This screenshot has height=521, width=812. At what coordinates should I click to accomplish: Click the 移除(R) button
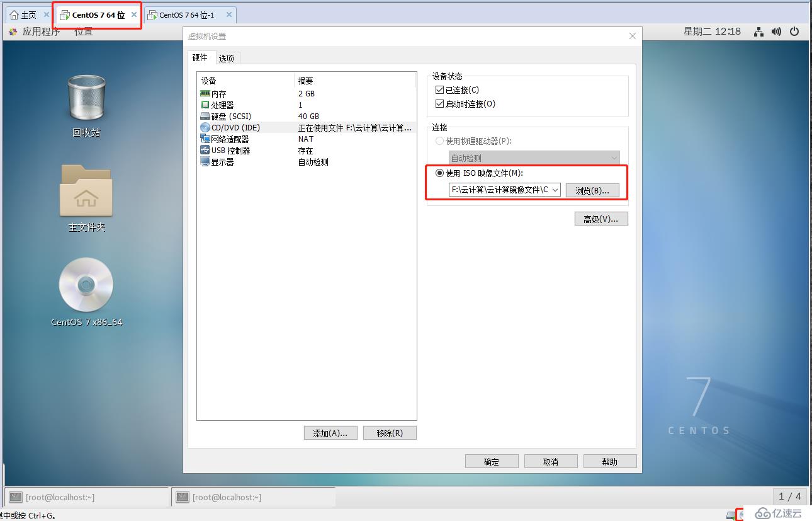click(x=390, y=433)
